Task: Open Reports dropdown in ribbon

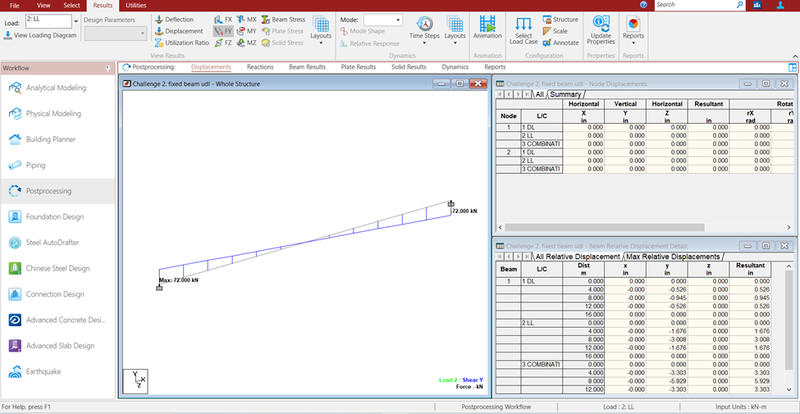Action: [633, 31]
